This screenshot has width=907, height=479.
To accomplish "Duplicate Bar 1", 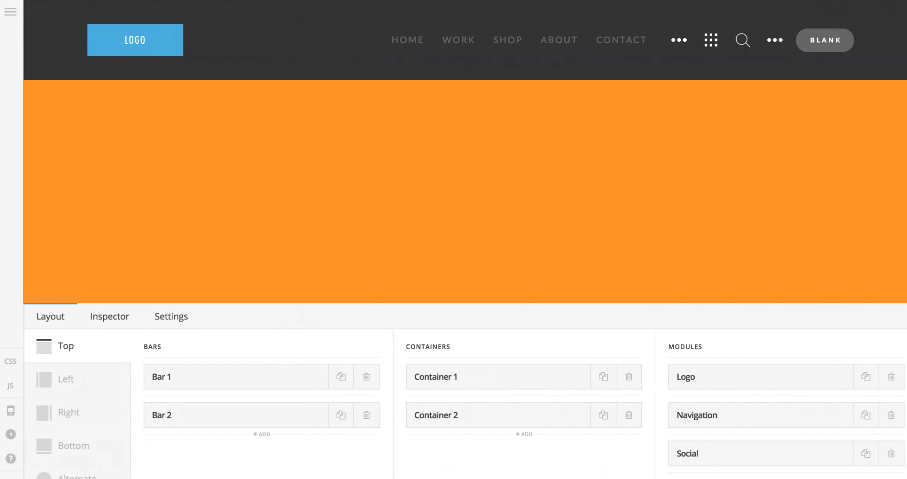I will (x=341, y=377).
